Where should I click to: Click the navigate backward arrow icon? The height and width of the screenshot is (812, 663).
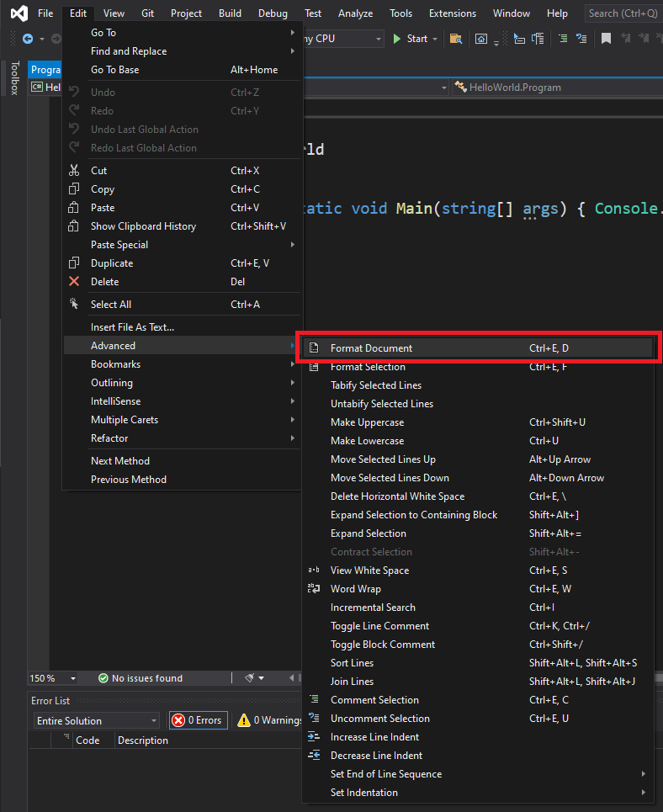[28, 39]
